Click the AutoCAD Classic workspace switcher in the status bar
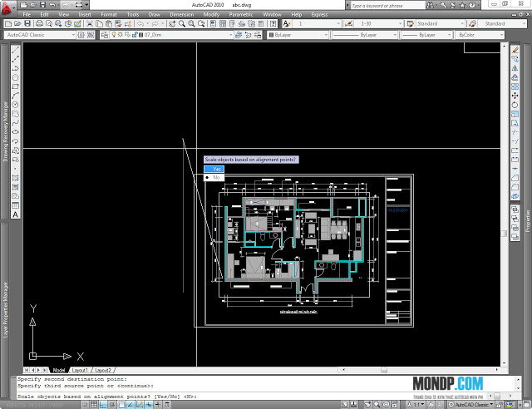The width and height of the screenshot is (532, 409). coord(470,405)
